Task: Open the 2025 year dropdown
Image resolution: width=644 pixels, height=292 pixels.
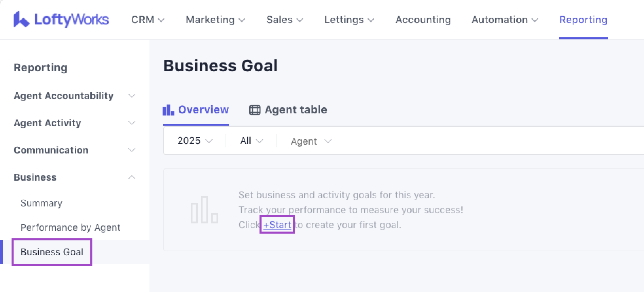Action: click(195, 141)
